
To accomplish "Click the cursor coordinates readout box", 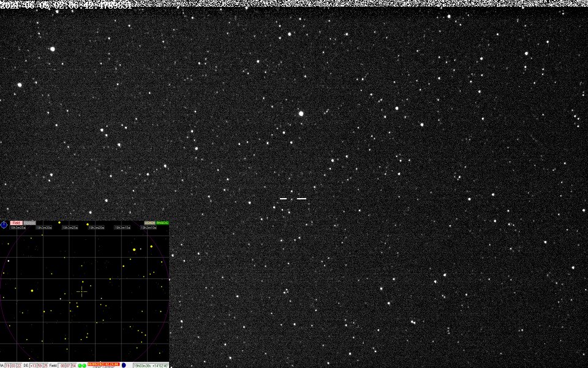I will point(151,365).
